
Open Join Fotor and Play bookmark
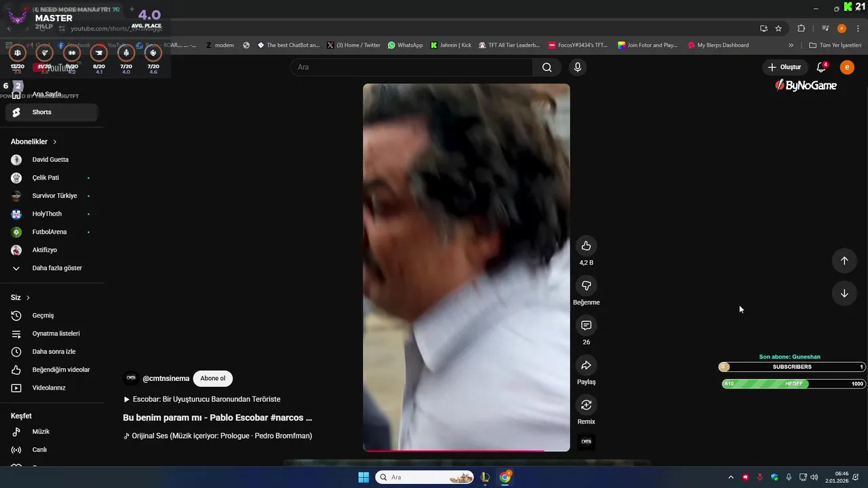[648, 45]
